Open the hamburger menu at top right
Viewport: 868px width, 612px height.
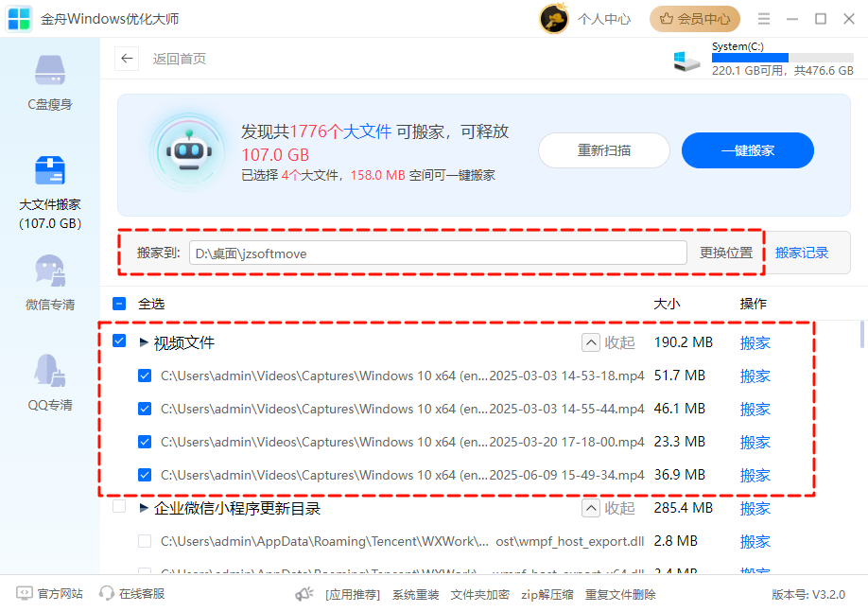click(764, 18)
